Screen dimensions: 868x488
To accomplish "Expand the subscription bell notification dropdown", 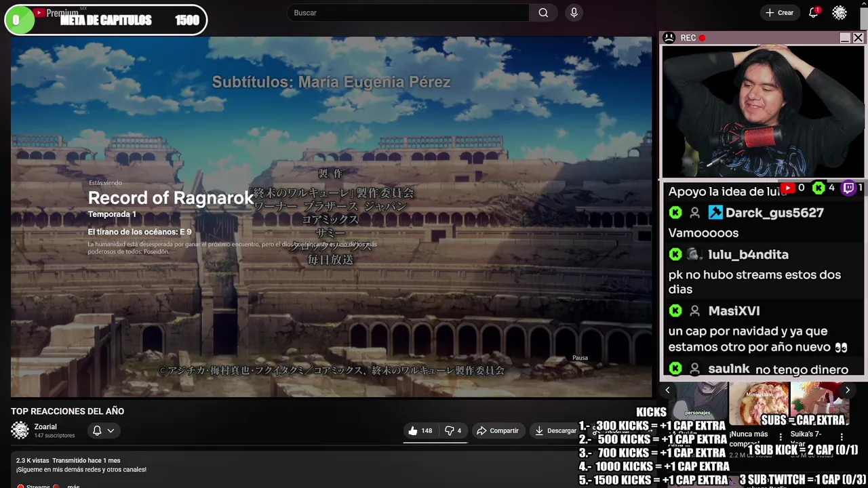I will [103, 430].
